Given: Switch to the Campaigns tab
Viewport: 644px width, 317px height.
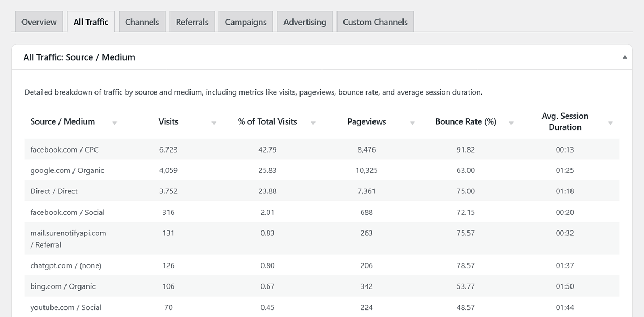Looking at the screenshot, I should pyautogui.click(x=245, y=21).
